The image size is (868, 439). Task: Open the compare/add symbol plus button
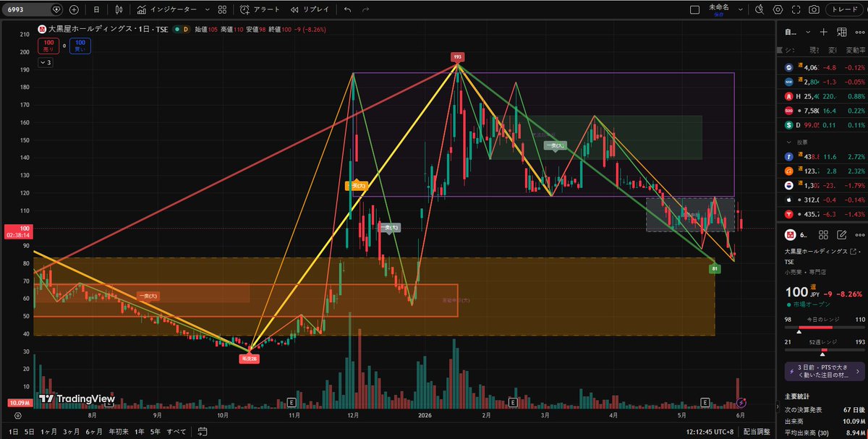pos(74,10)
